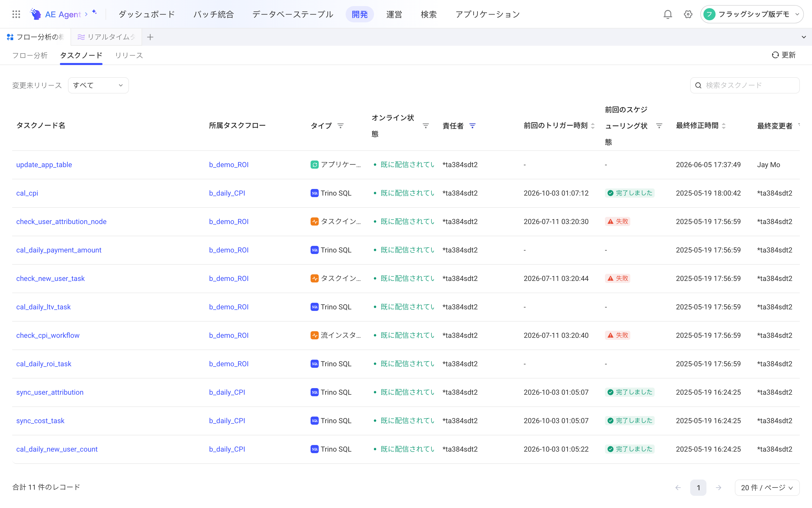Image resolution: width=812 pixels, height=508 pixels.
Task: Click the 2026-06-05 17:37:49 timestamp
Action: pyautogui.click(x=708, y=165)
